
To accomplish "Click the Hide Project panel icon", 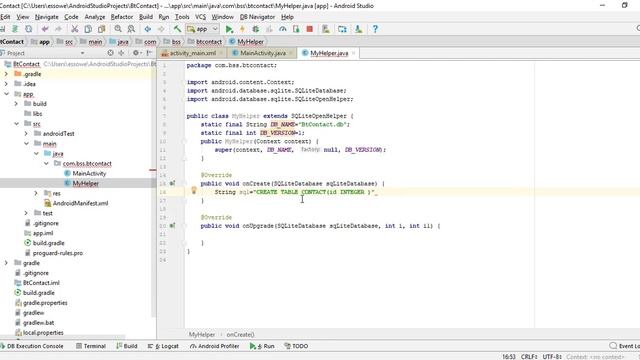I will [x=149, y=53].
